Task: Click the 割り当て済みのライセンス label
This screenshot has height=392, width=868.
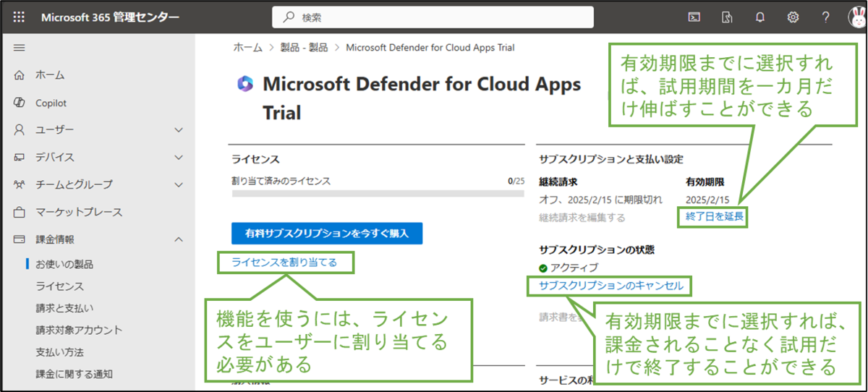Action: point(281,181)
